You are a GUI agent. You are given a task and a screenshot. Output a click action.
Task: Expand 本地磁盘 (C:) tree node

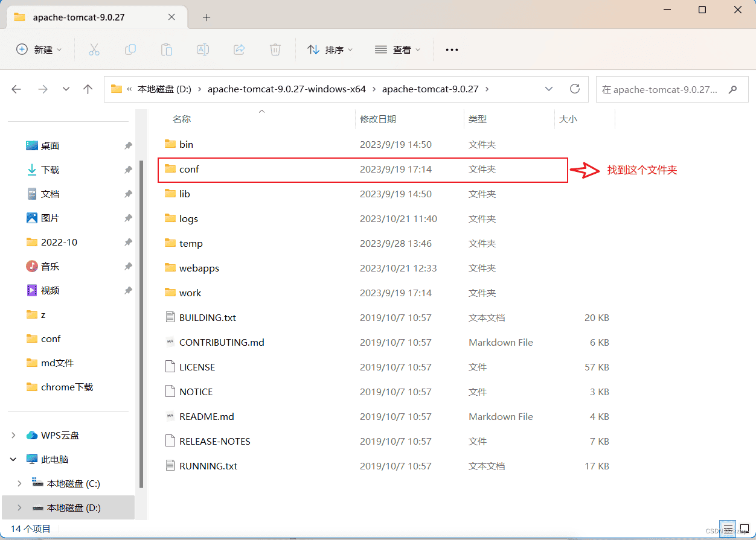pyautogui.click(x=20, y=483)
